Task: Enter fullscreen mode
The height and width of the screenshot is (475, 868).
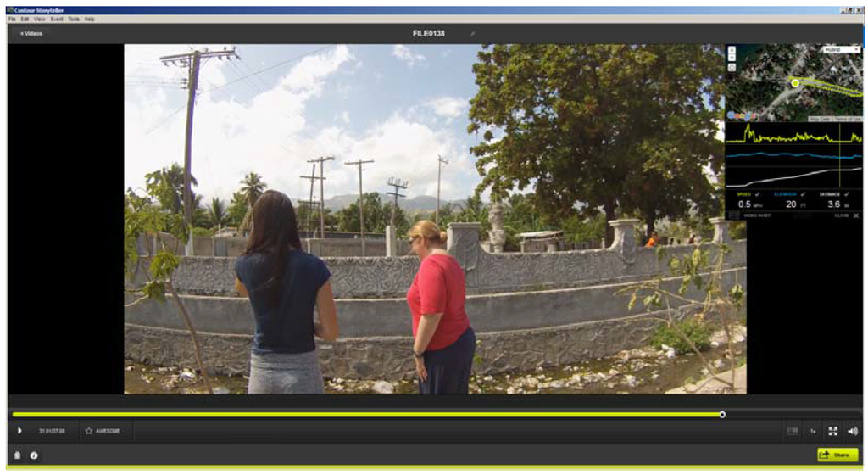Action: coord(832,431)
